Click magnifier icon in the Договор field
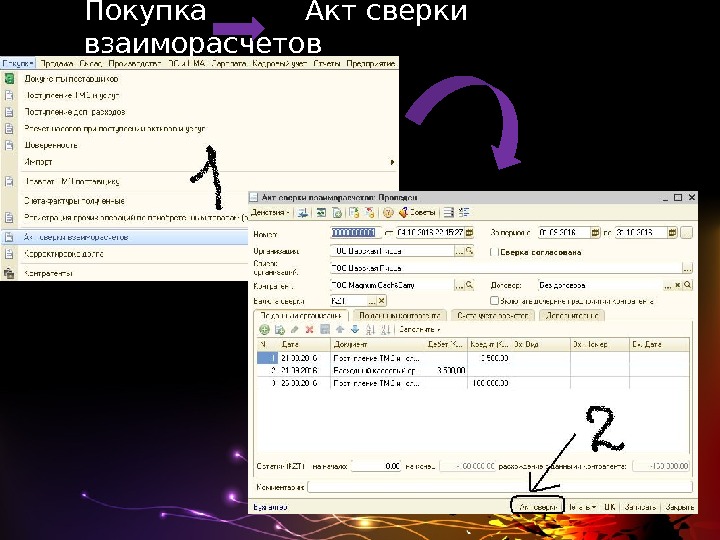 coord(687,285)
